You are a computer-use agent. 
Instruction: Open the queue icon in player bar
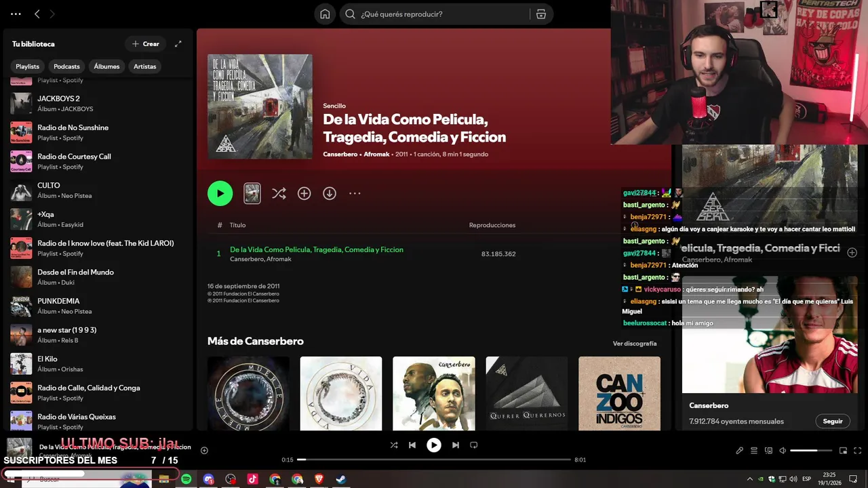754,451
